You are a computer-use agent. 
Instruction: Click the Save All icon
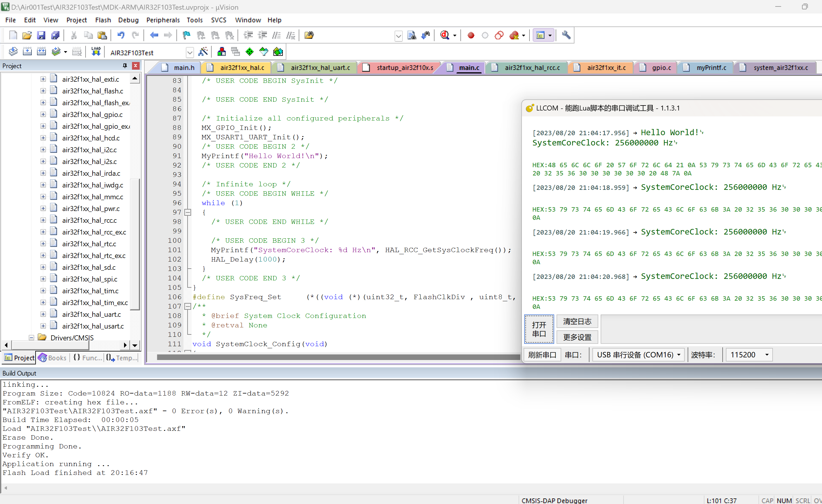(x=55, y=35)
